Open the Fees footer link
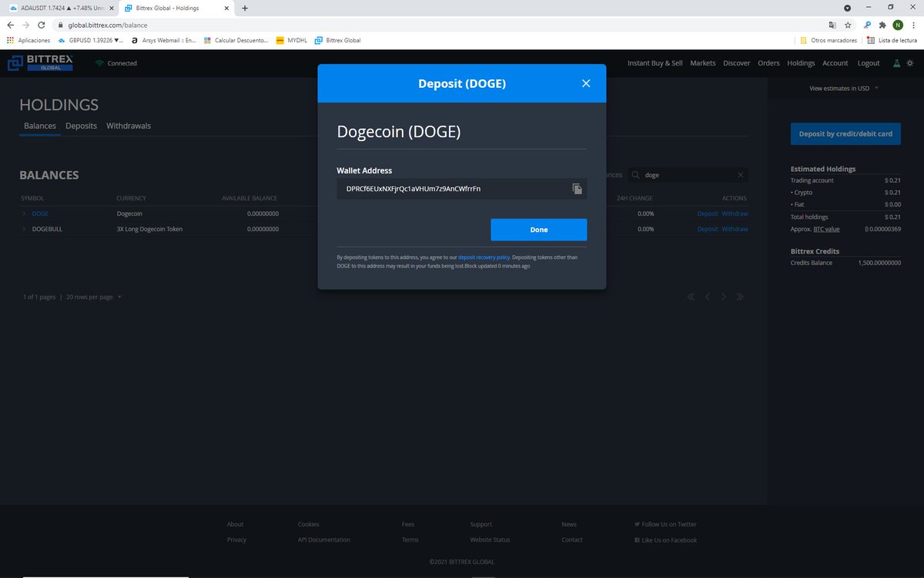924x578 pixels. [408, 524]
